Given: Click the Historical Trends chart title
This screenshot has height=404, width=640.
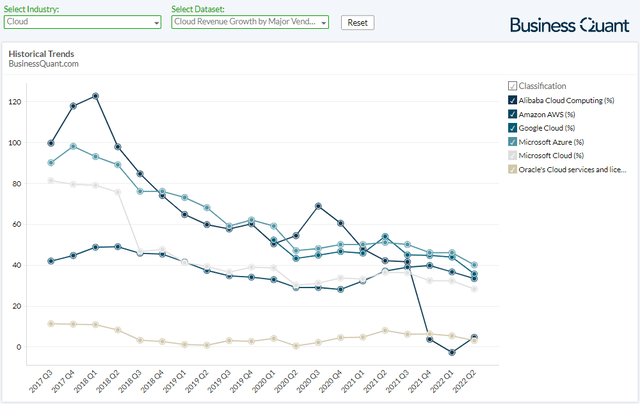Looking at the screenshot, I should tap(41, 53).
